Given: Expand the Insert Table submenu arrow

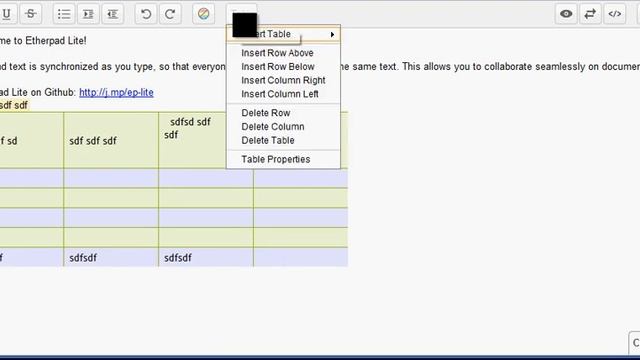Looking at the screenshot, I should (332, 34).
